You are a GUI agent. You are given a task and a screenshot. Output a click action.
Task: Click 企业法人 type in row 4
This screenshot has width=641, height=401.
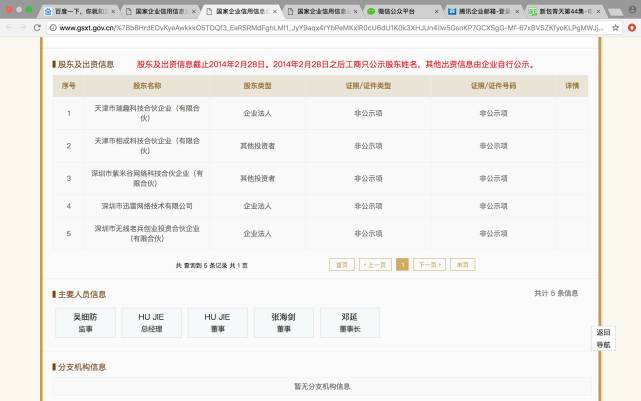(258, 206)
